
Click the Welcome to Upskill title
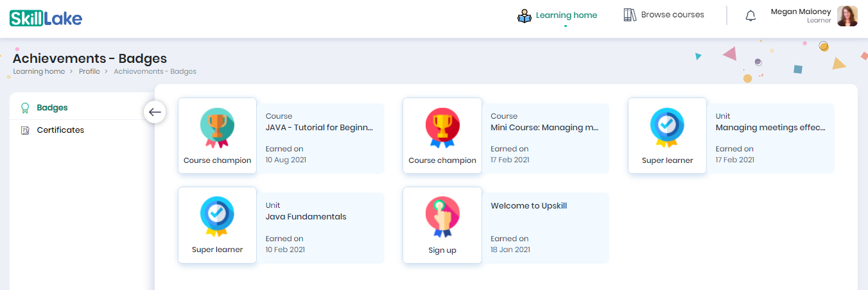click(529, 206)
